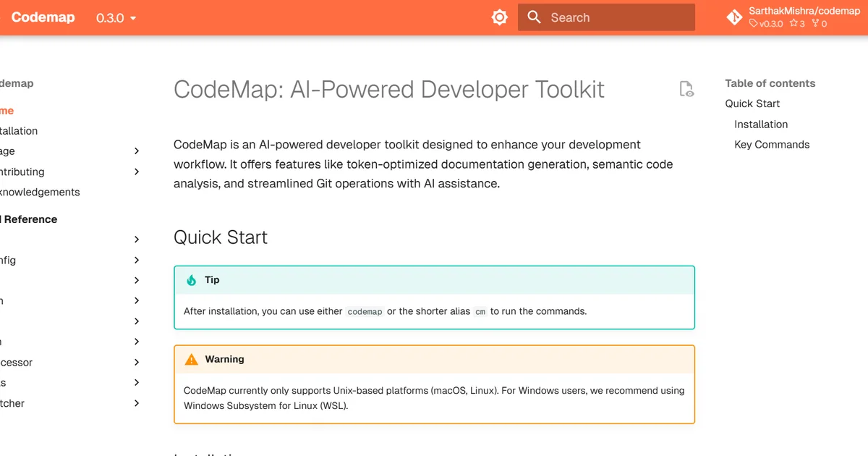The image size is (868, 456).
Task: Expand the chevron directly below API Reference
Action: point(137,239)
